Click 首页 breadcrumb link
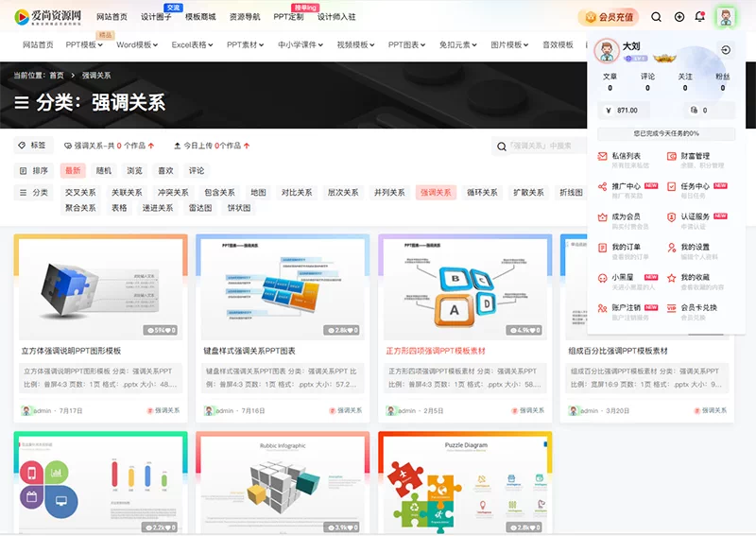Viewport: 756px width, 536px height. [x=57, y=76]
